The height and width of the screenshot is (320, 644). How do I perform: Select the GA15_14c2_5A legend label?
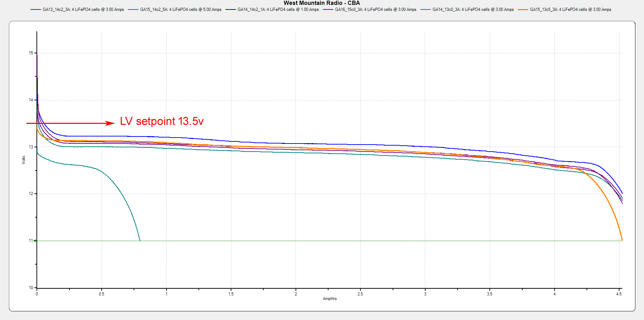pos(181,9)
